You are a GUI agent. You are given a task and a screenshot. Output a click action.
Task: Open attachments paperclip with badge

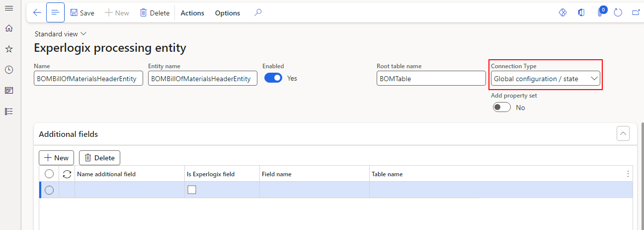(x=600, y=12)
